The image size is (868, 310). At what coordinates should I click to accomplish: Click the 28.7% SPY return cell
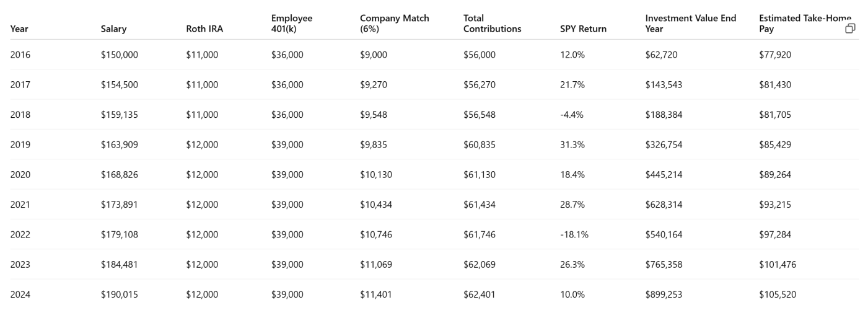[x=572, y=205]
